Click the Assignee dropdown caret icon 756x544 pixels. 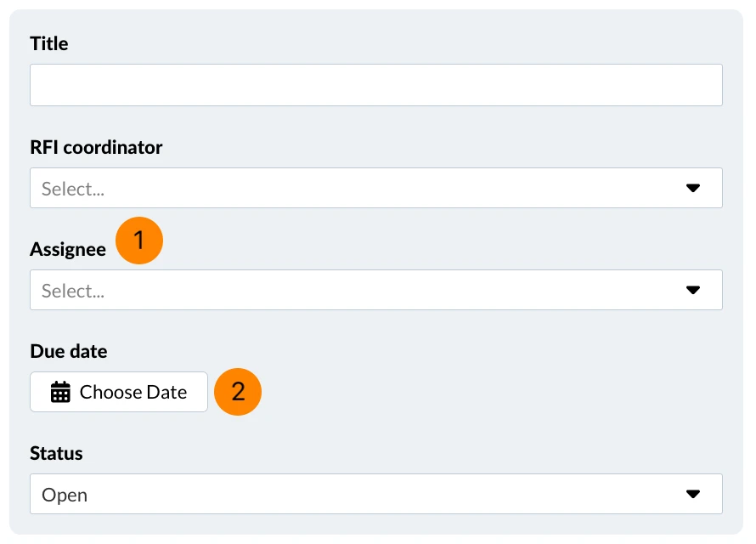point(693,290)
